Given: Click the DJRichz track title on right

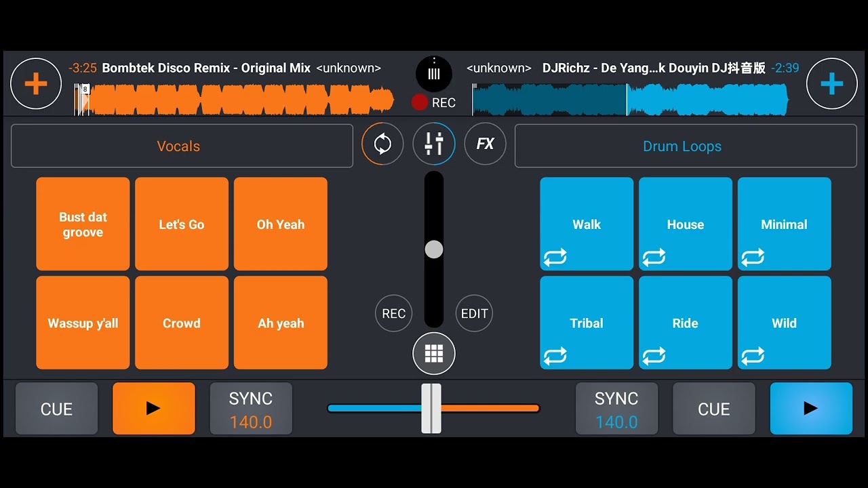Looking at the screenshot, I should click(x=654, y=68).
